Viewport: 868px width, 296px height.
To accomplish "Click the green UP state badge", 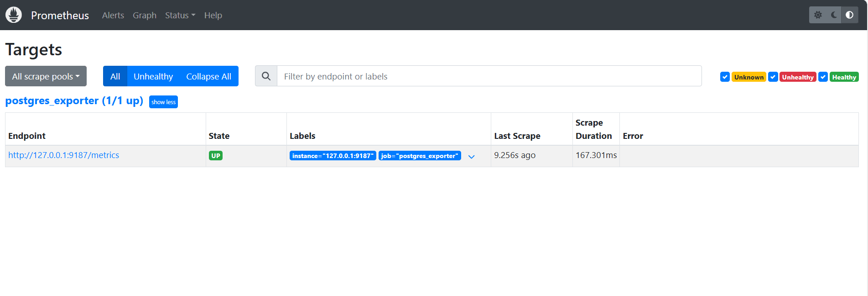I will [x=216, y=156].
